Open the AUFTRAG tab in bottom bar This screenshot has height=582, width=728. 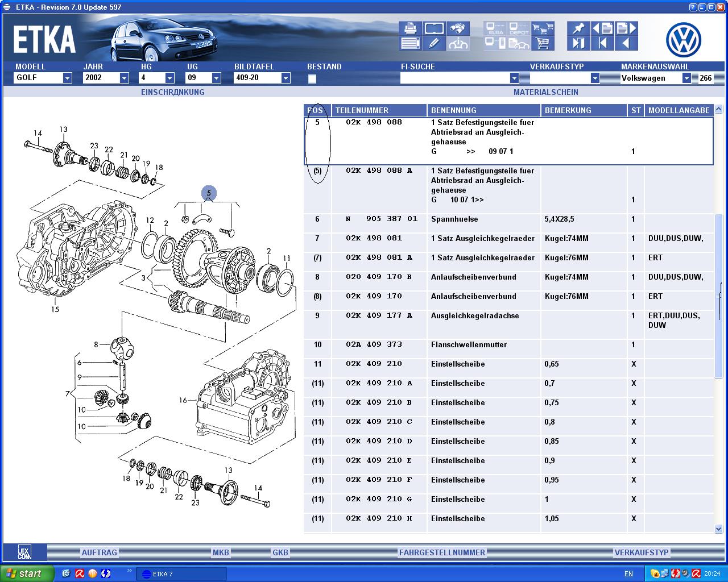point(99,552)
